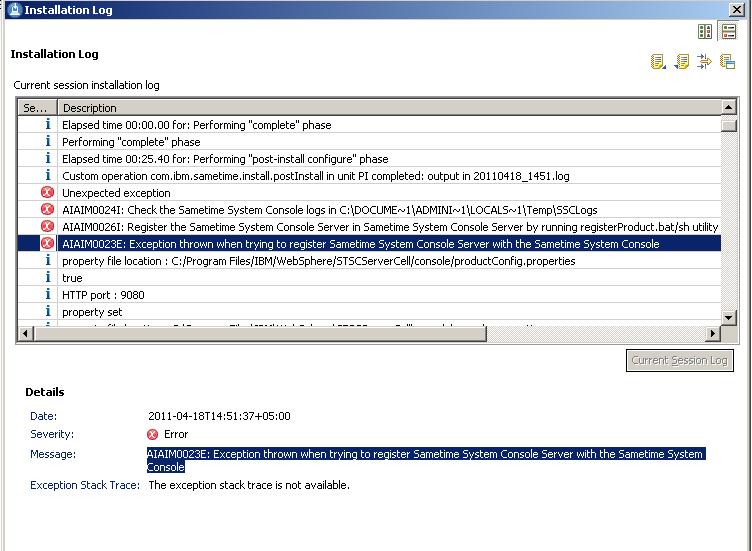Click info icon on Performing complete phase row
The width and height of the screenshot is (752, 551).
(47, 141)
